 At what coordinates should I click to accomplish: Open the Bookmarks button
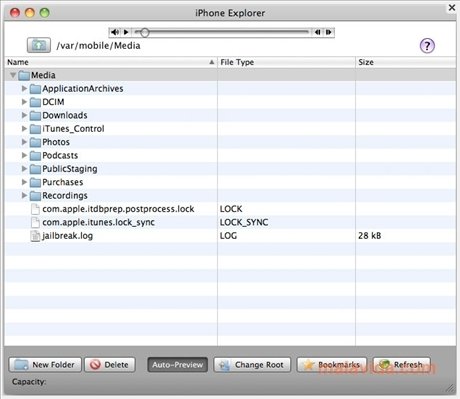[x=332, y=365]
